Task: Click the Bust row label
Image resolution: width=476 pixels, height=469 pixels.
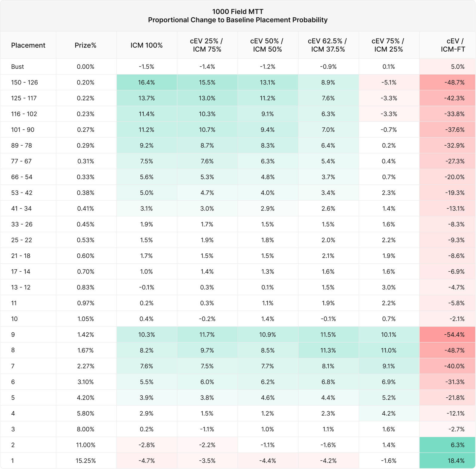Action: click(x=17, y=67)
